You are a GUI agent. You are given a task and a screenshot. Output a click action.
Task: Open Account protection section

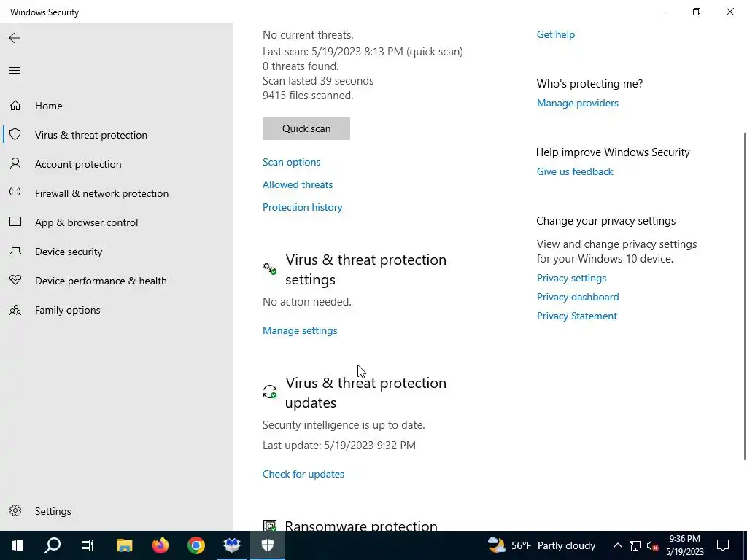click(x=78, y=164)
